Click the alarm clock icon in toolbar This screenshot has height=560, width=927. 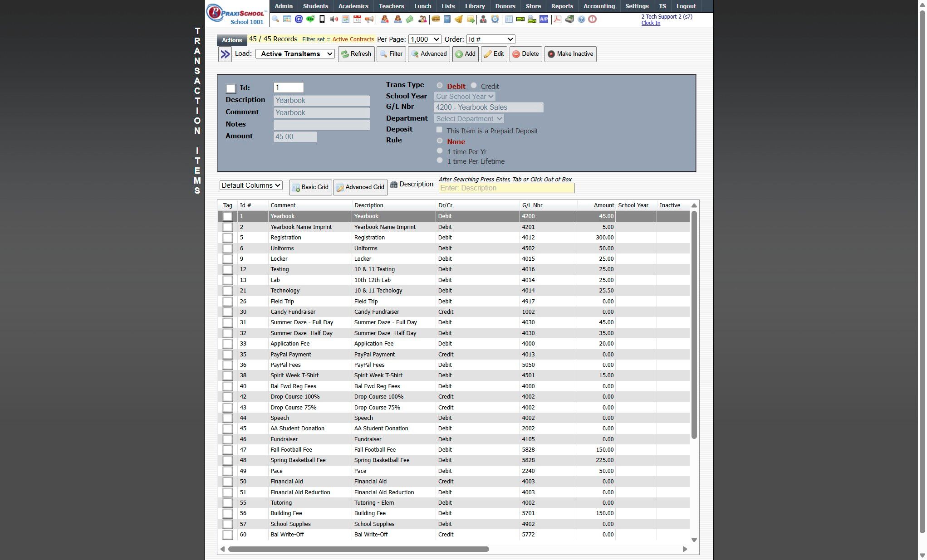(495, 19)
